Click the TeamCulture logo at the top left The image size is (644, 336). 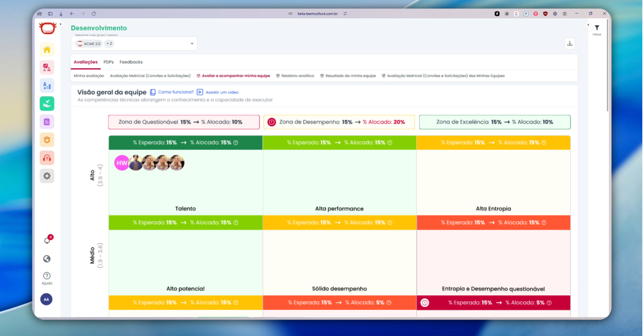(48, 28)
